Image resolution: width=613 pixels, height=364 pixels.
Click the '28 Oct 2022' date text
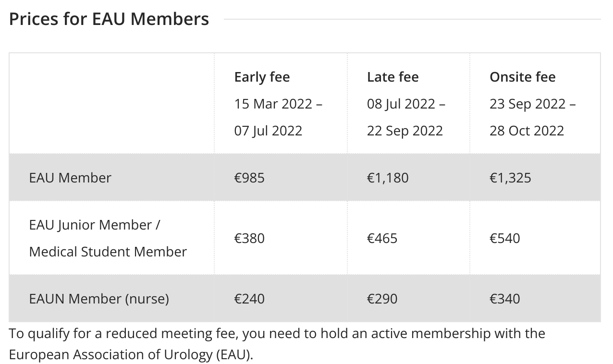click(x=527, y=131)
